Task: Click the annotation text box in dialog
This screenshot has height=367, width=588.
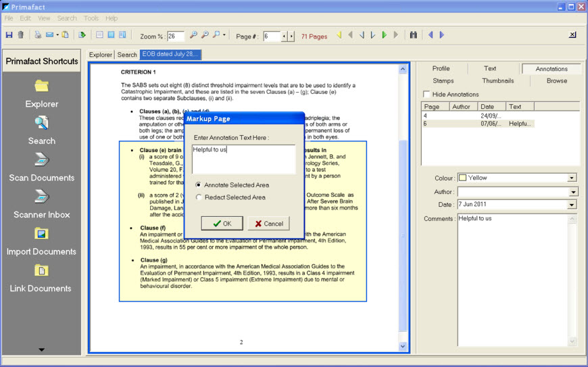Action: point(244,160)
